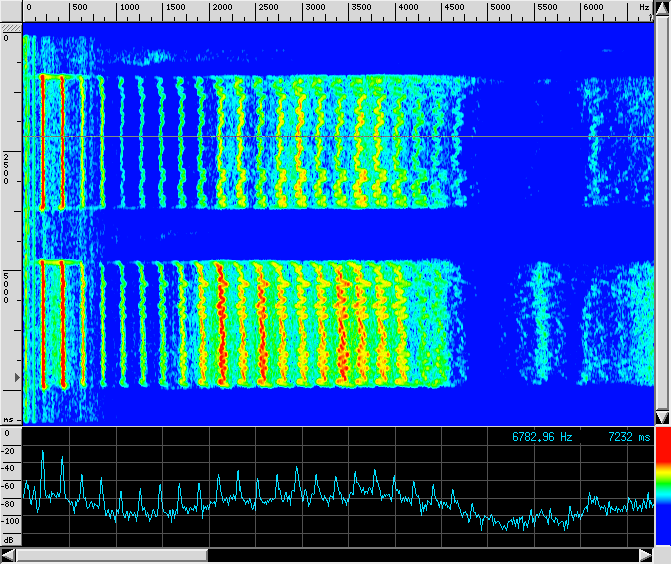The width and height of the screenshot is (671, 564).
Task: Click the 5500 mark on frequency ruler
Action: coord(547,8)
